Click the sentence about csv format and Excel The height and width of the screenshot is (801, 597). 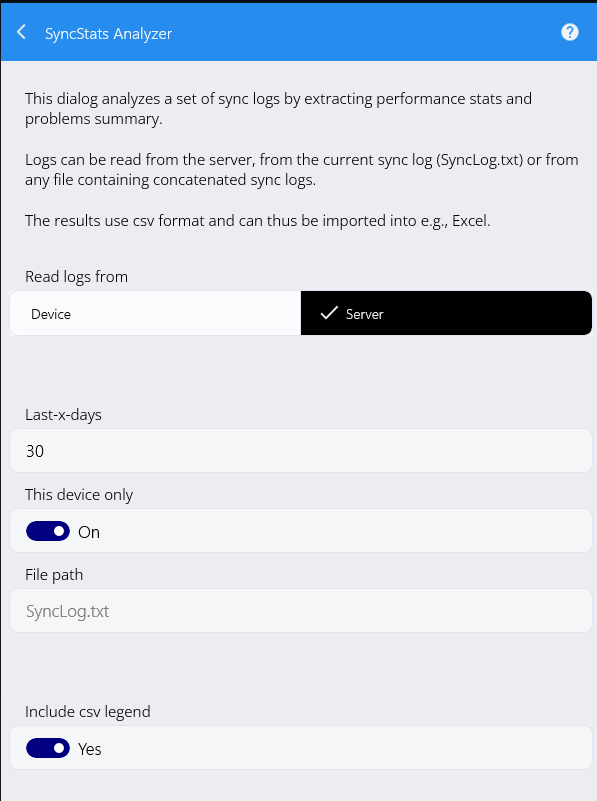(258, 221)
